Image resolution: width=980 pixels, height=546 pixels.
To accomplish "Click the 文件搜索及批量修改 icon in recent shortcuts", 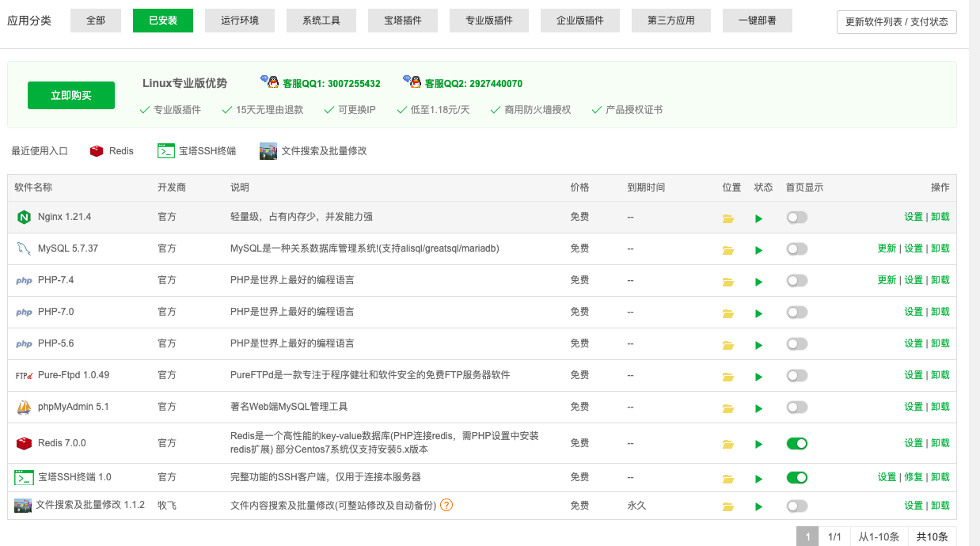I will click(x=268, y=150).
